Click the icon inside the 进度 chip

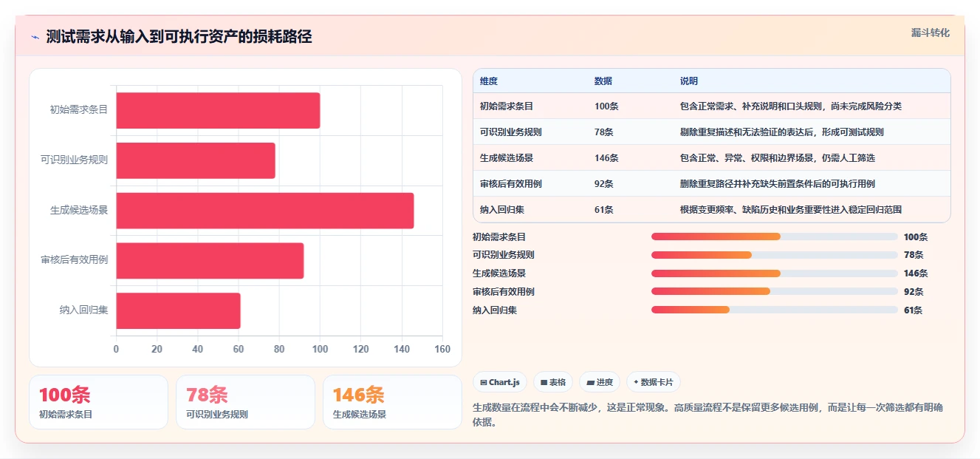click(x=591, y=382)
